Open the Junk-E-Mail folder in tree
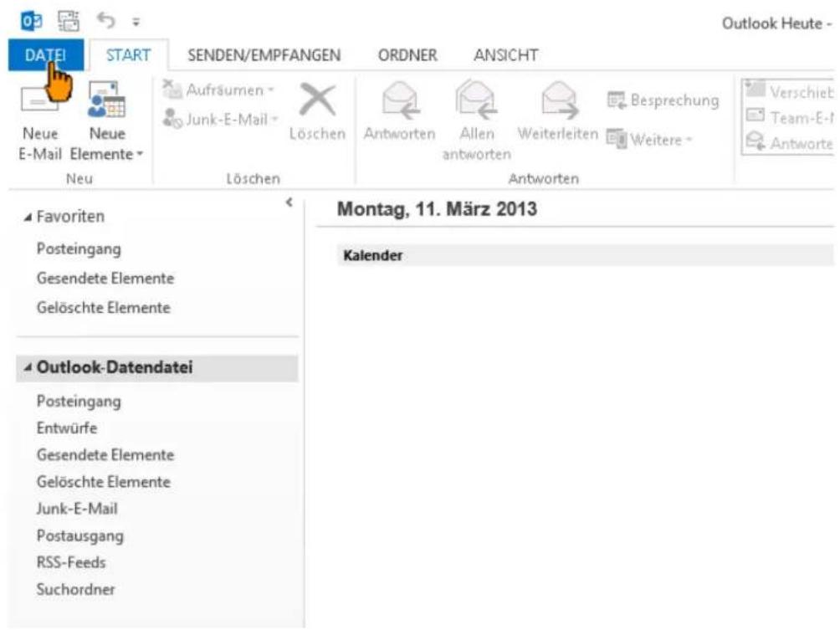 [x=77, y=509]
